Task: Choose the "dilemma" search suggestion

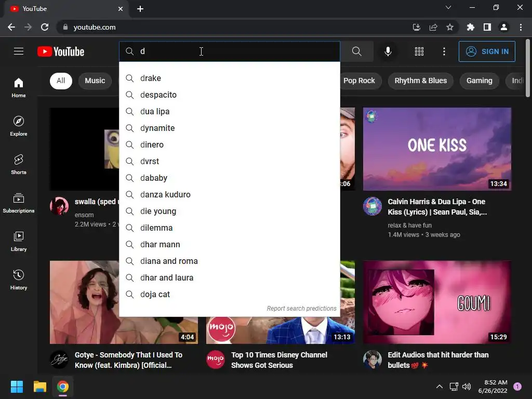Action: click(x=230, y=228)
